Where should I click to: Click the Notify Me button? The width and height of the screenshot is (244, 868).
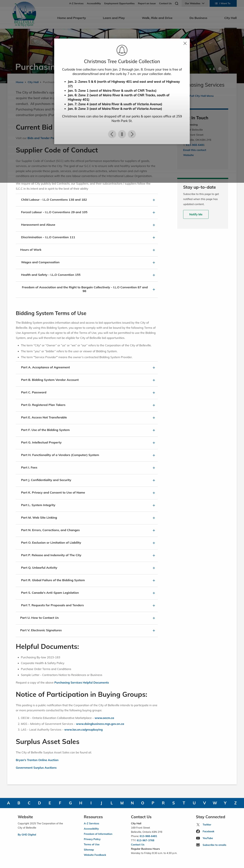[196, 214]
